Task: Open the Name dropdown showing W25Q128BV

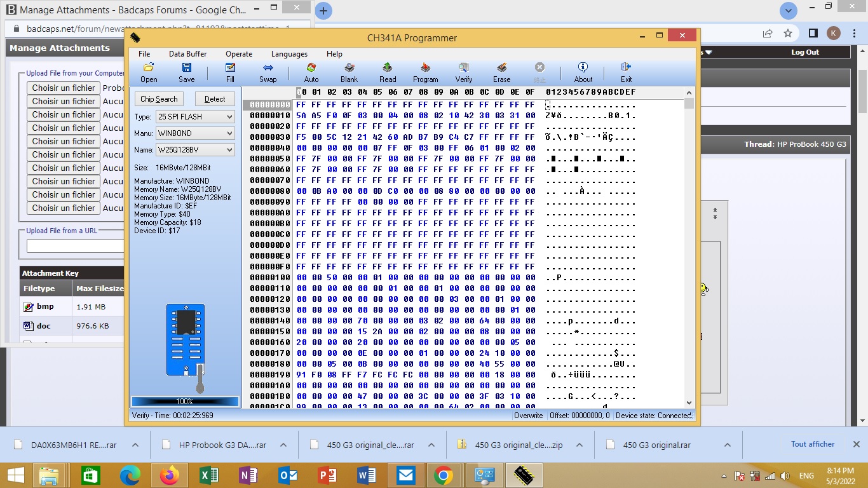Action: (x=195, y=150)
